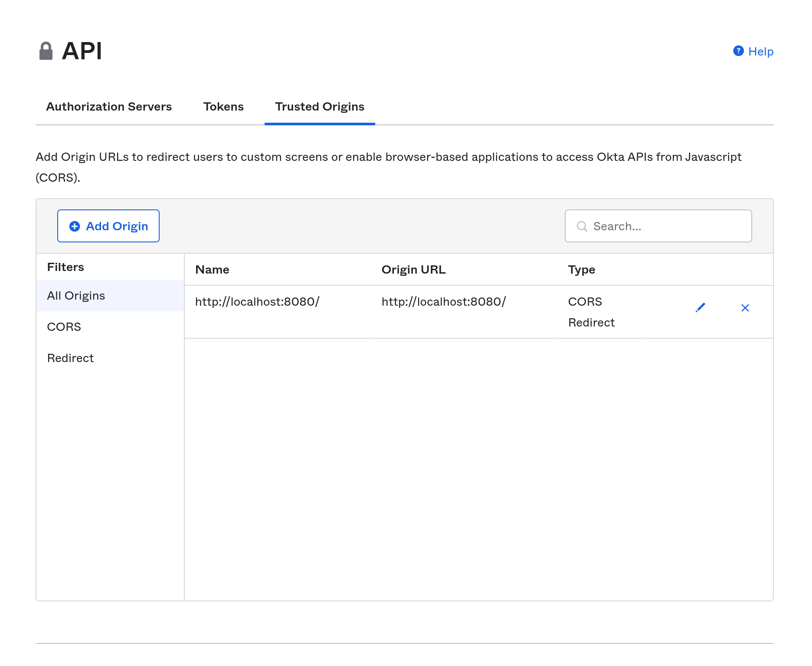Select the localhost:8080 entry in Name column

pyautogui.click(x=257, y=302)
